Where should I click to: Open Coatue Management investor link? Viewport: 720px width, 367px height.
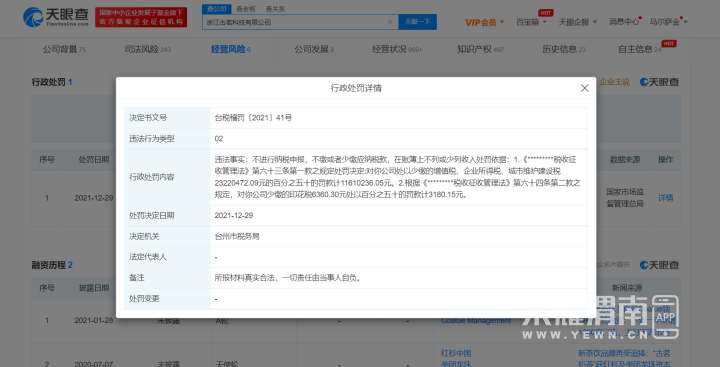click(476, 321)
